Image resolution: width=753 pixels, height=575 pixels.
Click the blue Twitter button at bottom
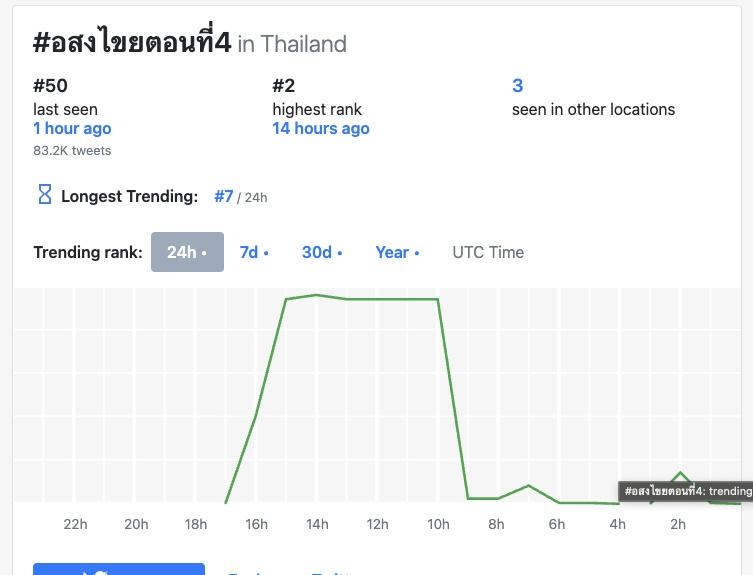pos(118,569)
